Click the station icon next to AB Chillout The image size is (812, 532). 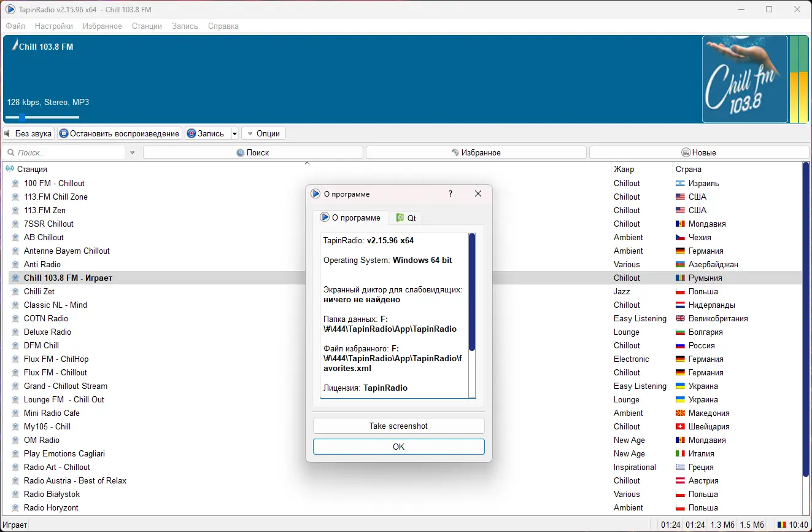point(16,237)
